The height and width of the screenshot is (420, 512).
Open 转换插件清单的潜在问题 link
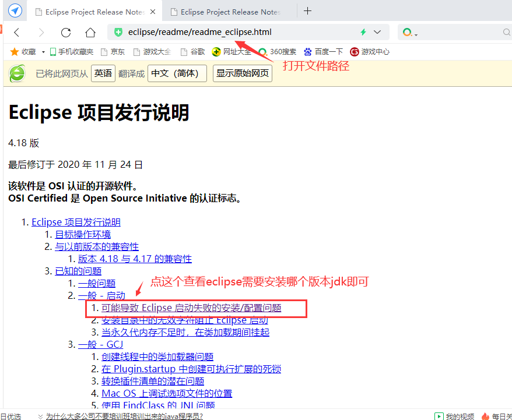coord(153,381)
